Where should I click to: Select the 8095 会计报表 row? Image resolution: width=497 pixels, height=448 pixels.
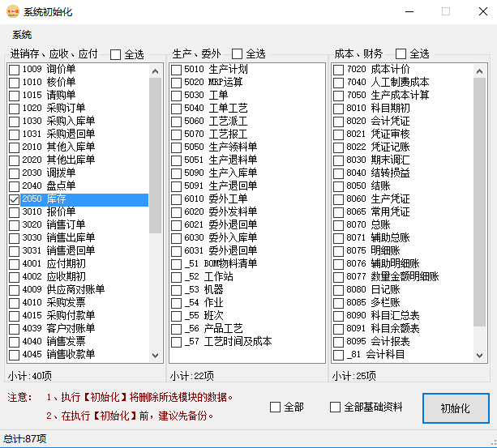coord(403,342)
